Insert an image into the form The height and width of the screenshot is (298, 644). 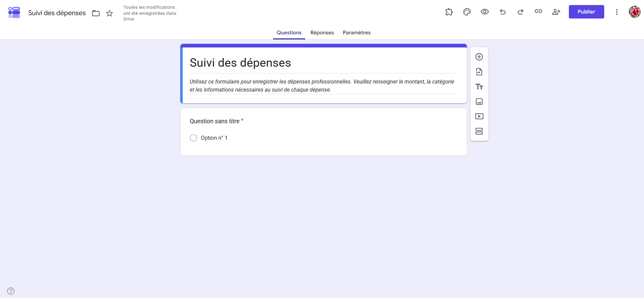pos(479,101)
